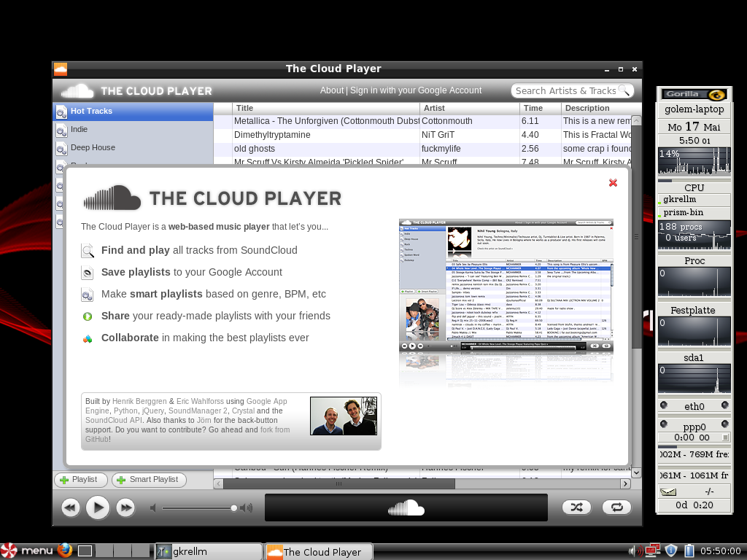Click the fast-forward next track icon

(x=125, y=507)
